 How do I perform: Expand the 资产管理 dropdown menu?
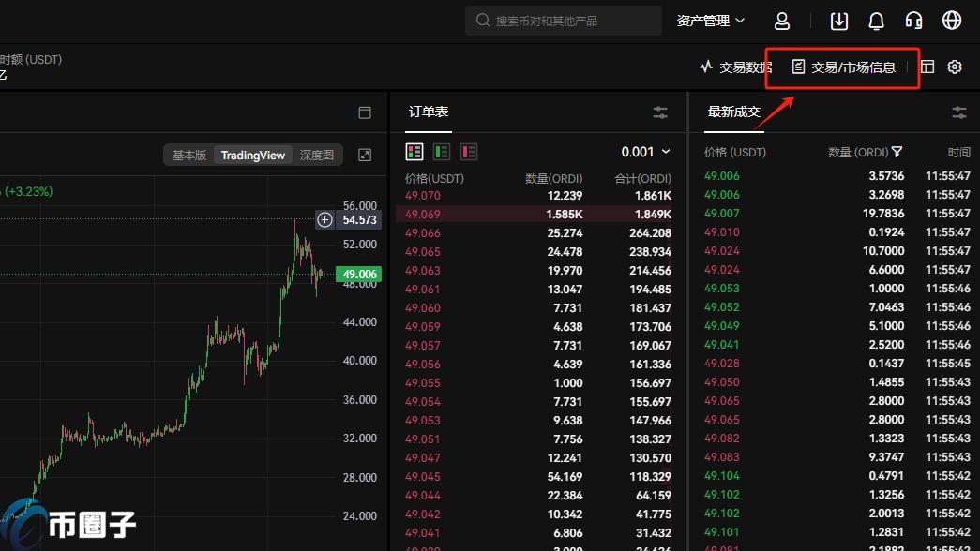710,21
